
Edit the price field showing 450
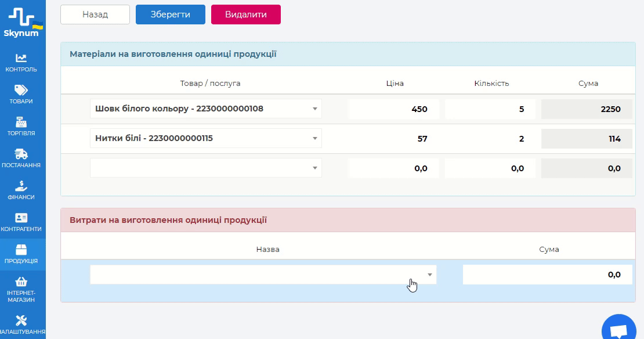point(393,109)
